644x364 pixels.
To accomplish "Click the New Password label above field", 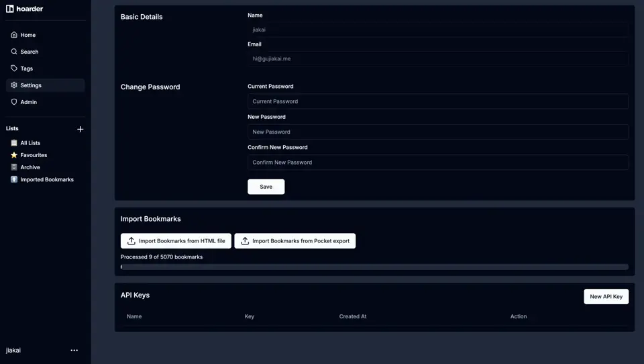I will (x=266, y=117).
